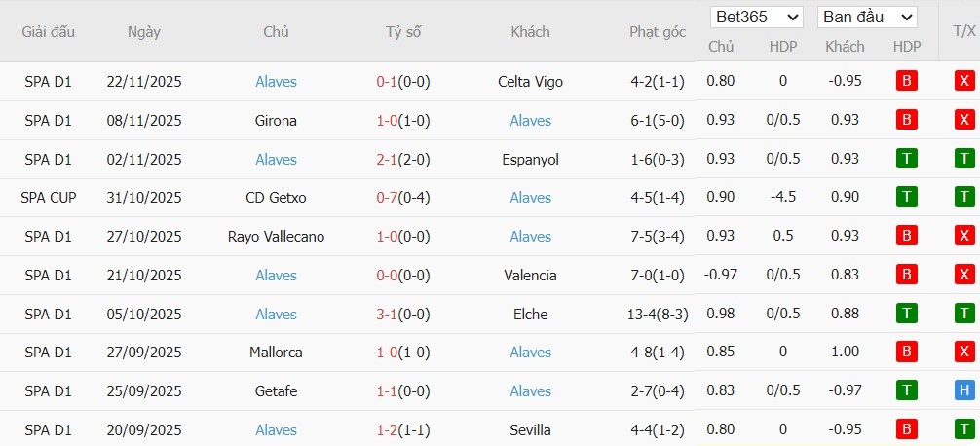Click the 0-7 score of the CD Getxo match
Viewport: 980px width, 446px height.
click(388, 198)
